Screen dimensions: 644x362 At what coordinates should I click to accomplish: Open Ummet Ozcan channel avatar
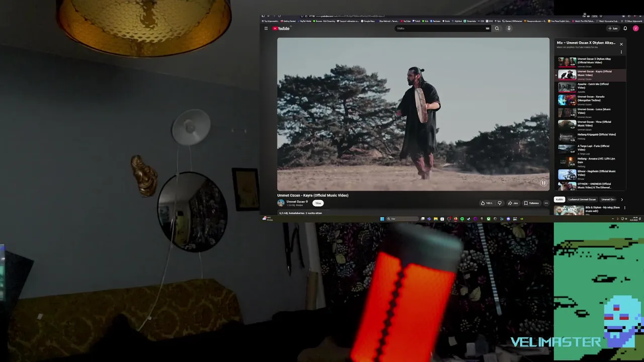pos(281,203)
